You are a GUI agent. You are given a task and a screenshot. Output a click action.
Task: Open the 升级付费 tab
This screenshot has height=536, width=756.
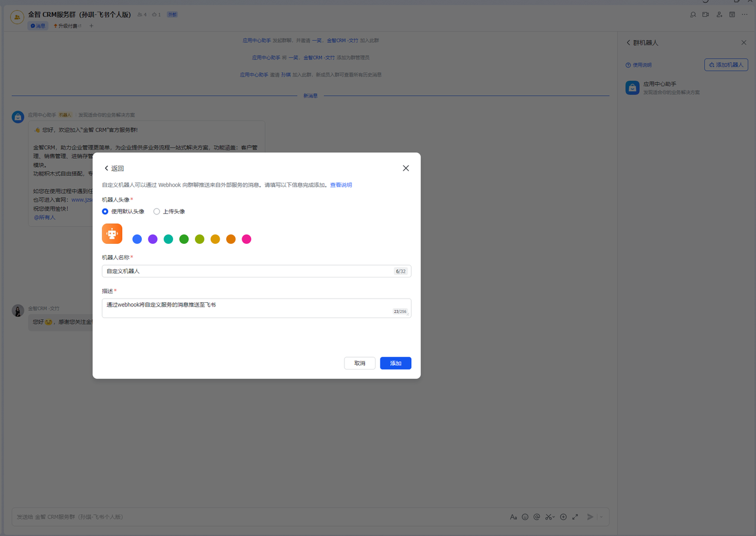[x=67, y=26]
